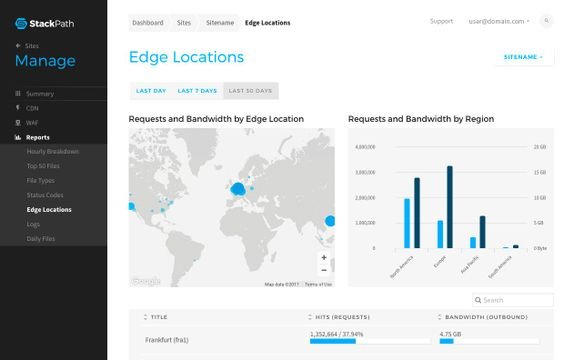Viewport: 574px width, 360px height.
Task: Open the Top 50 Files report
Action: pos(43,166)
